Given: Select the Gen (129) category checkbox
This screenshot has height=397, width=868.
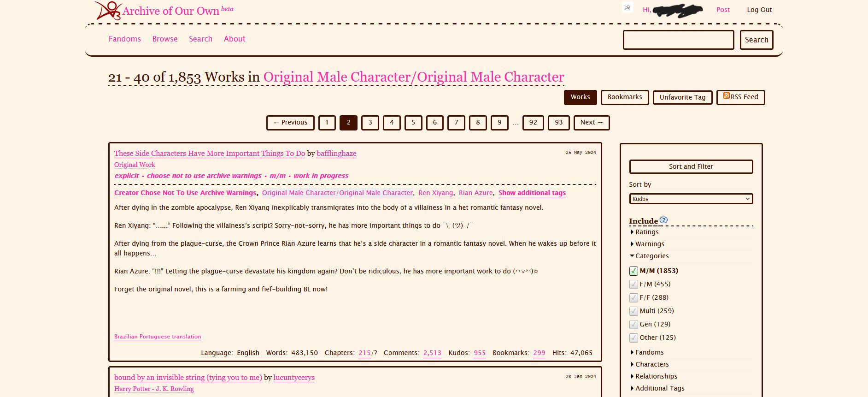Looking at the screenshot, I should click(634, 324).
